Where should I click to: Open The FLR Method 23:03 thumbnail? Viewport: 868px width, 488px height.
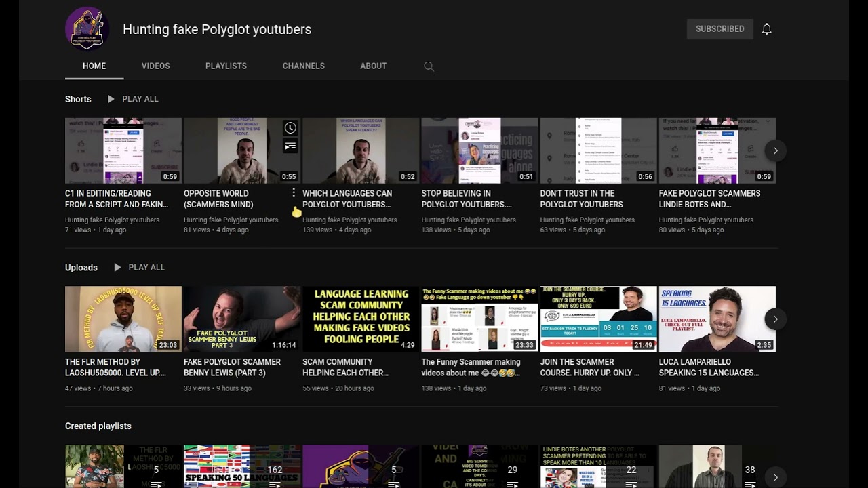coord(123,319)
